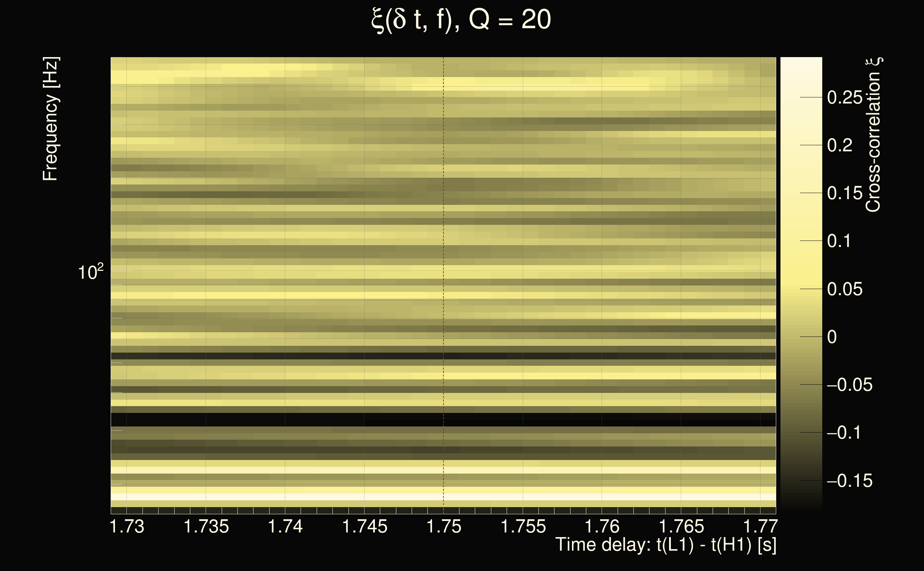Click the 1.74 x-axis tick label

click(285, 526)
